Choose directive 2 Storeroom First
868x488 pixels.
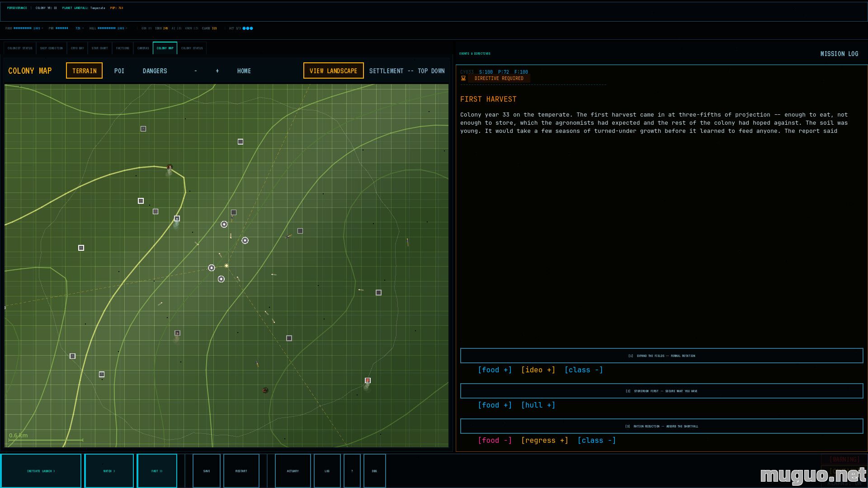click(x=661, y=391)
